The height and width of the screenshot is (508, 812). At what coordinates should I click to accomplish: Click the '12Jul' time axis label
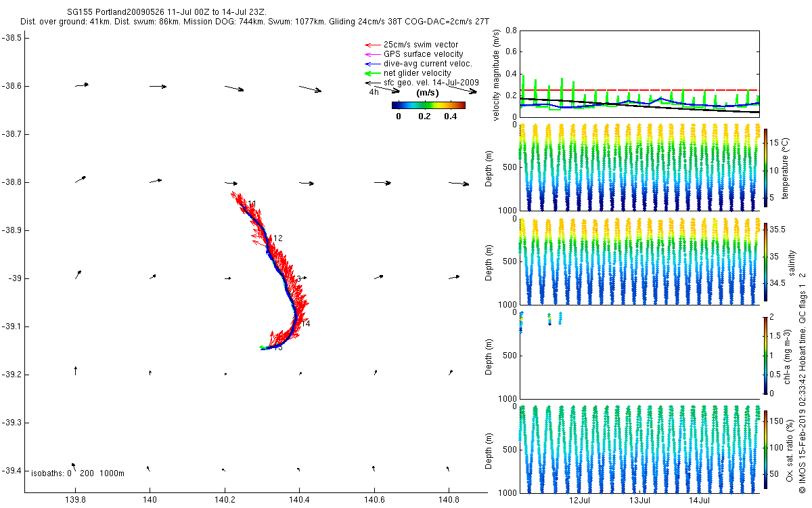[581, 501]
